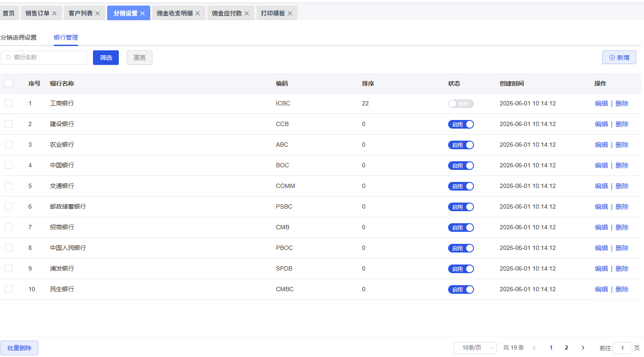Go to page 2 of results
Screen dimensions: 644x357
pyautogui.click(x=567, y=348)
